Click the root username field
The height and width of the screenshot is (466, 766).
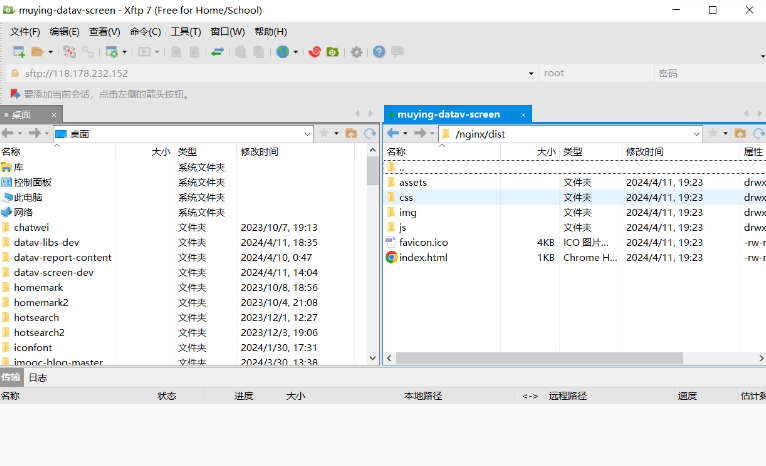point(597,73)
